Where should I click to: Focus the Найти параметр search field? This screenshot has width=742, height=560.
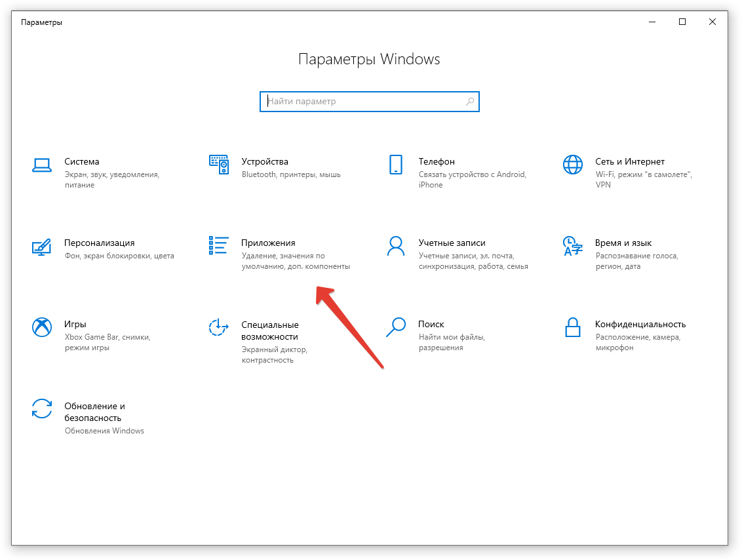tap(369, 101)
